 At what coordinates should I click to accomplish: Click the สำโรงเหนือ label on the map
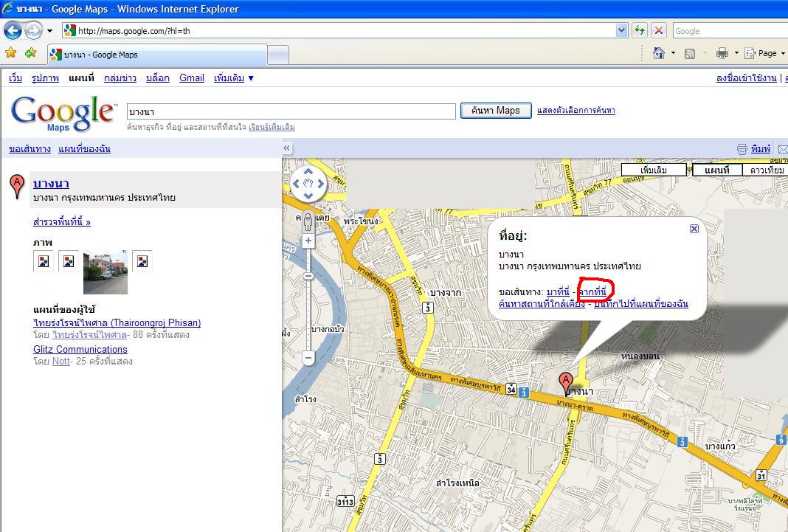pos(458,483)
